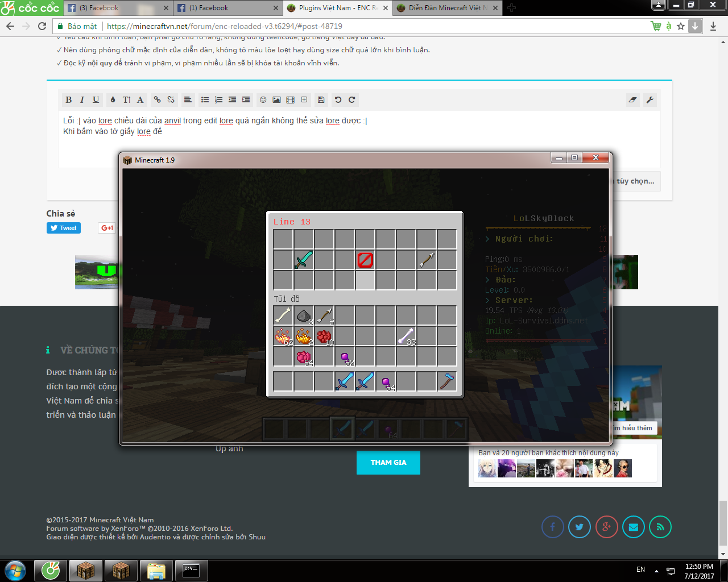Viewport: 728px width, 582px height.
Task: Open the insert media (film) tool
Action: coord(290,100)
